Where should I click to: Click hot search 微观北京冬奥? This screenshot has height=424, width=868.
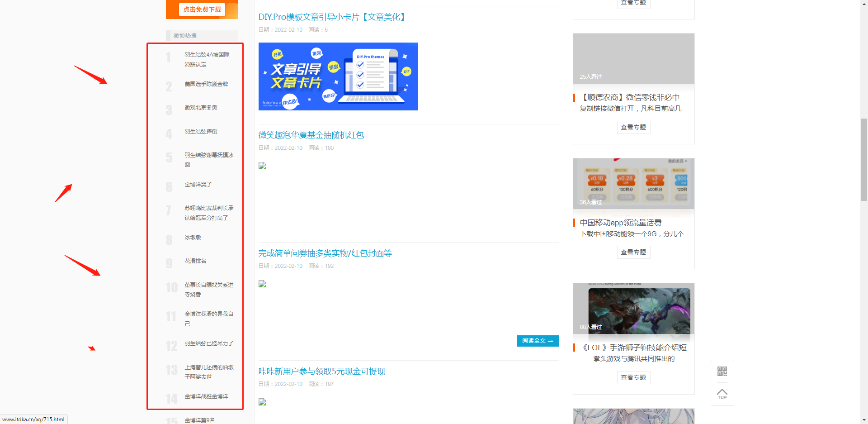201,108
